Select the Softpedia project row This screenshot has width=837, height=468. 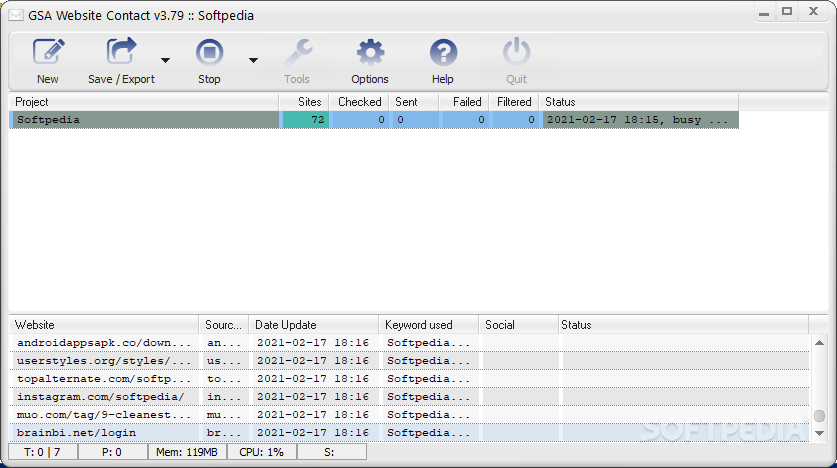(x=374, y=120)
